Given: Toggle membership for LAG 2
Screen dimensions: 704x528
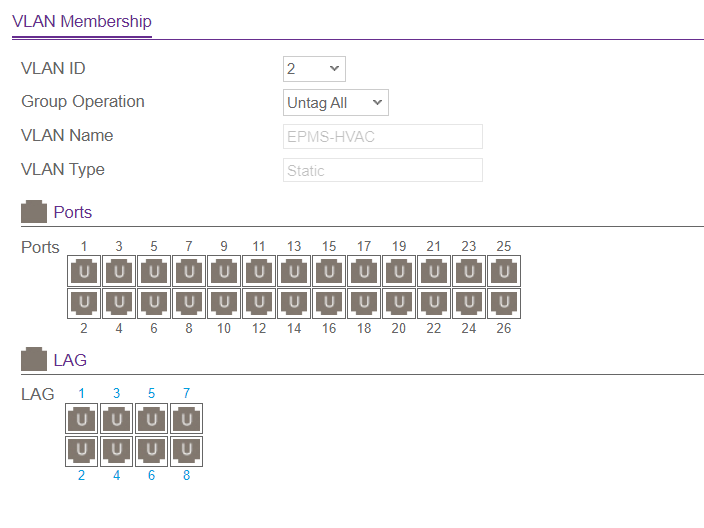Looking at the screenshot, I should coord(82,451).
